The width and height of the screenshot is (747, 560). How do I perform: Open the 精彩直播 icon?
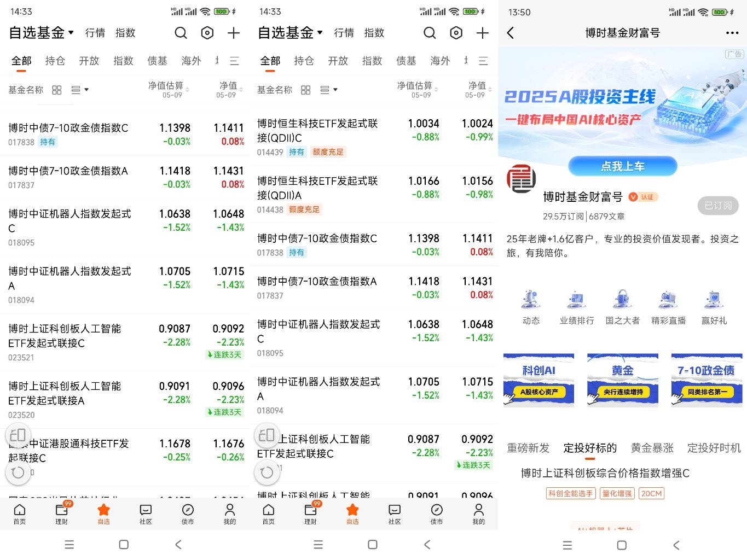pyautogui.click(x=669, y=308)
